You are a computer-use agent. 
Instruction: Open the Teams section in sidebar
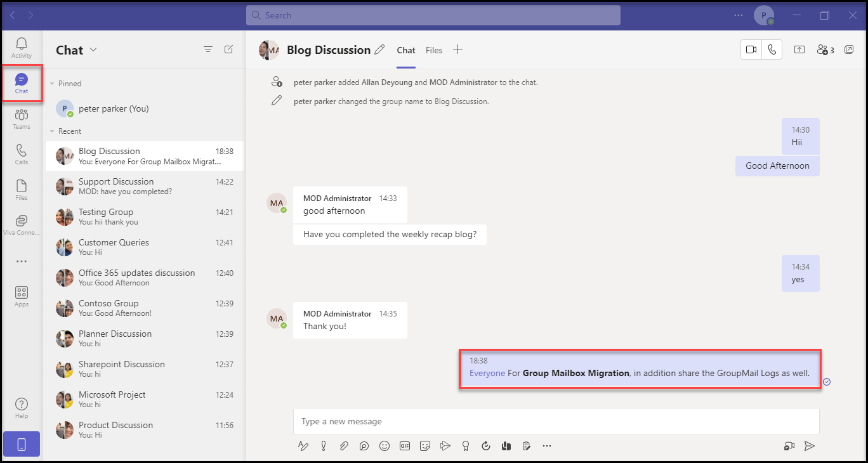22,119
